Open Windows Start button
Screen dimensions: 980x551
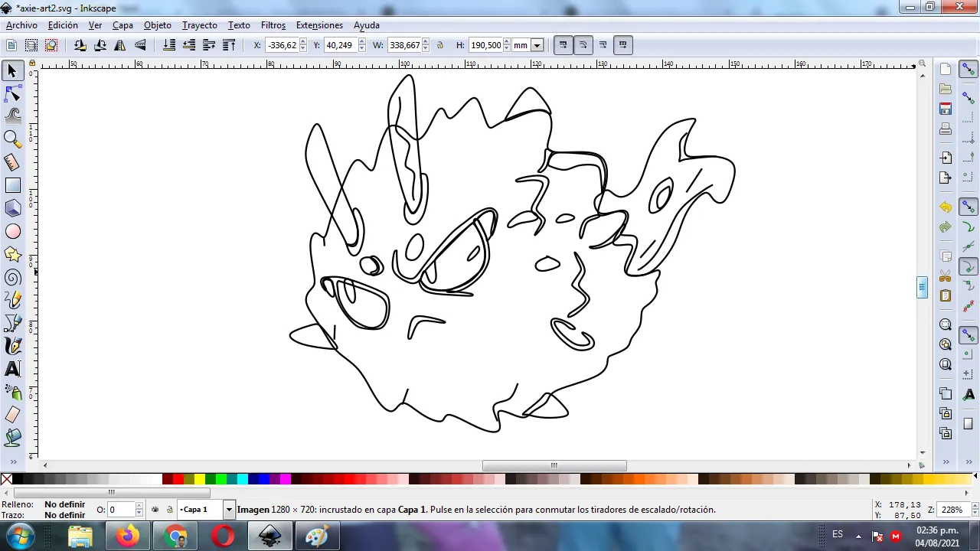point(20,536)
